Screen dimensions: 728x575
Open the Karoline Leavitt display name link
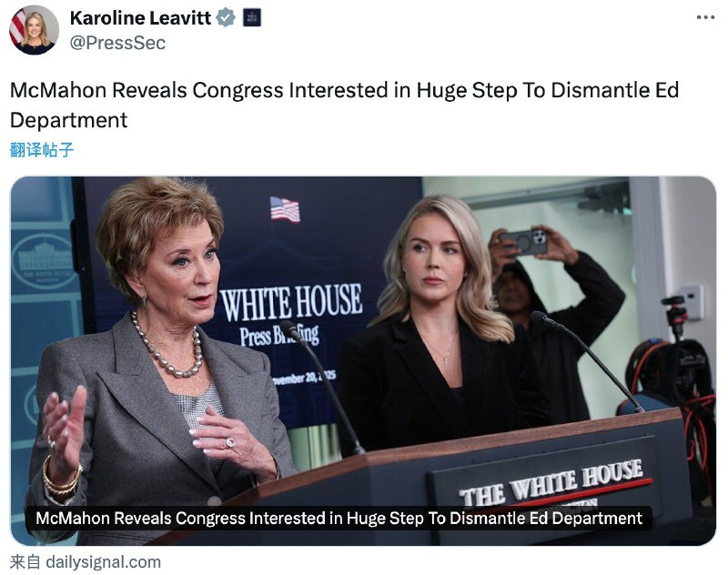[141, 17]
